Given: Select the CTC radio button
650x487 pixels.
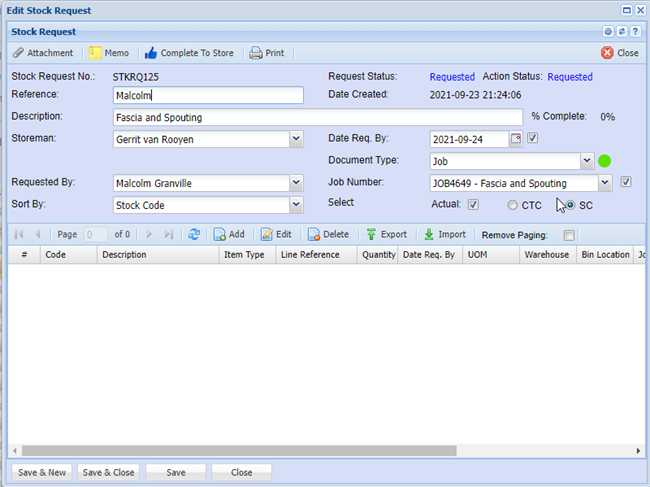Looking at the screenshot, I should (513, 205).
